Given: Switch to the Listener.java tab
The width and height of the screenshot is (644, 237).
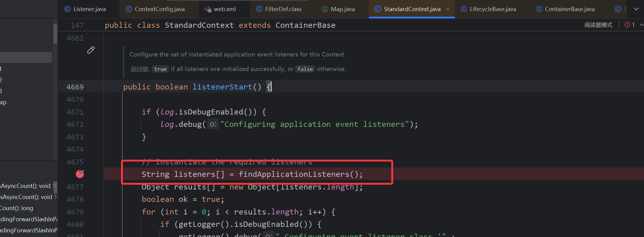Looking at the screenshot, I should [89, 9].
